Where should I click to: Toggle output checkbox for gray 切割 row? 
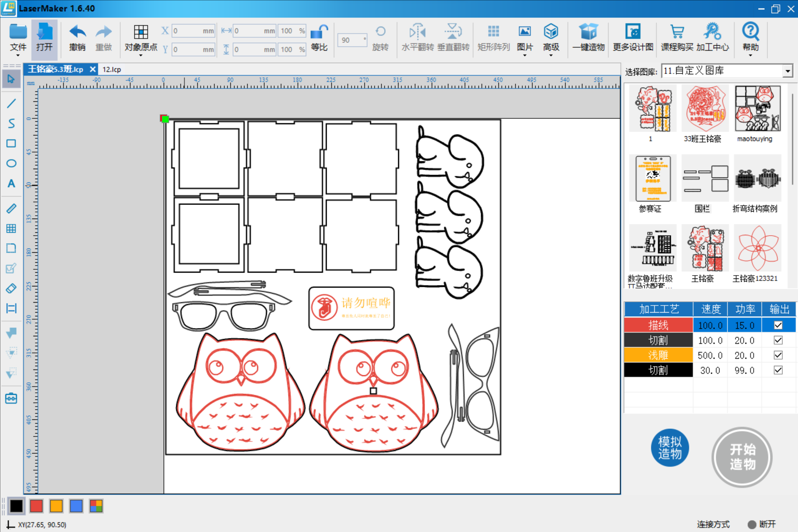coord(778,340)
